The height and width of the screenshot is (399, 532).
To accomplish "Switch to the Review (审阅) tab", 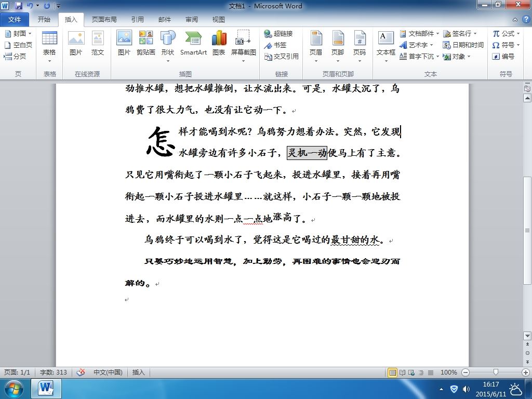I will pyautogui.click(x=192, y=20).
